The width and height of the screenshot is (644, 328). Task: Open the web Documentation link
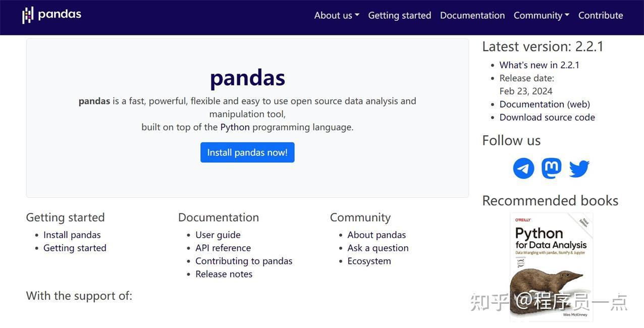[545, 104]
